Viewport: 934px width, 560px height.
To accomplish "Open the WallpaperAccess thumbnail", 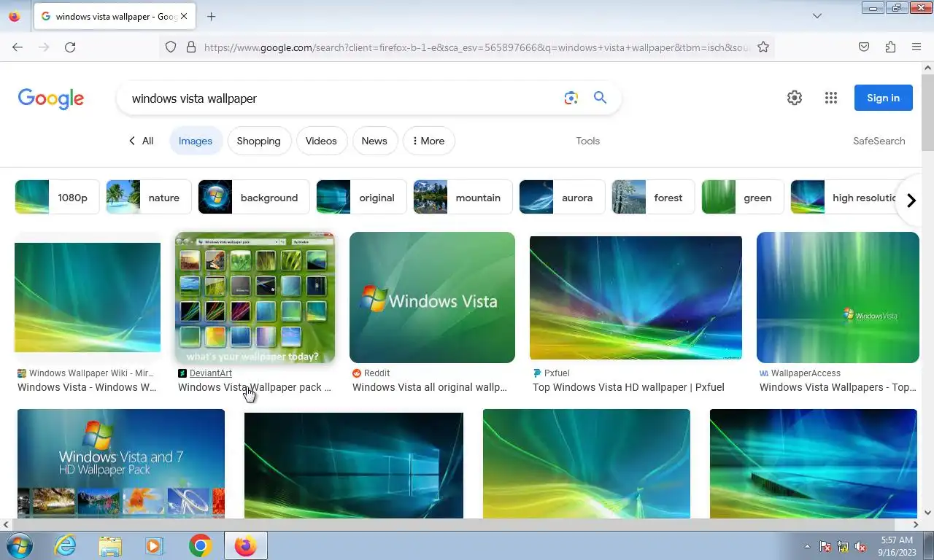I will click(x=838, y=297).
